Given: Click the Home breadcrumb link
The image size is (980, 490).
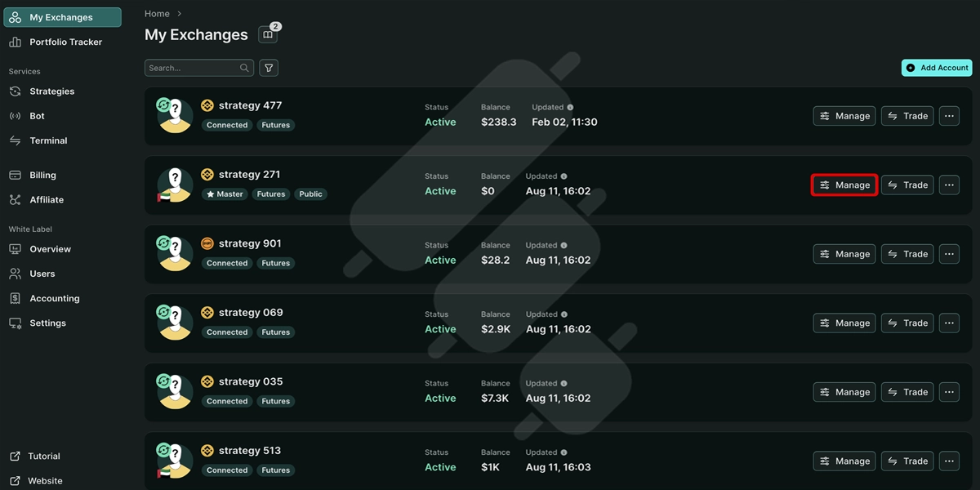Looking at the screenshot, I should 157,13.
